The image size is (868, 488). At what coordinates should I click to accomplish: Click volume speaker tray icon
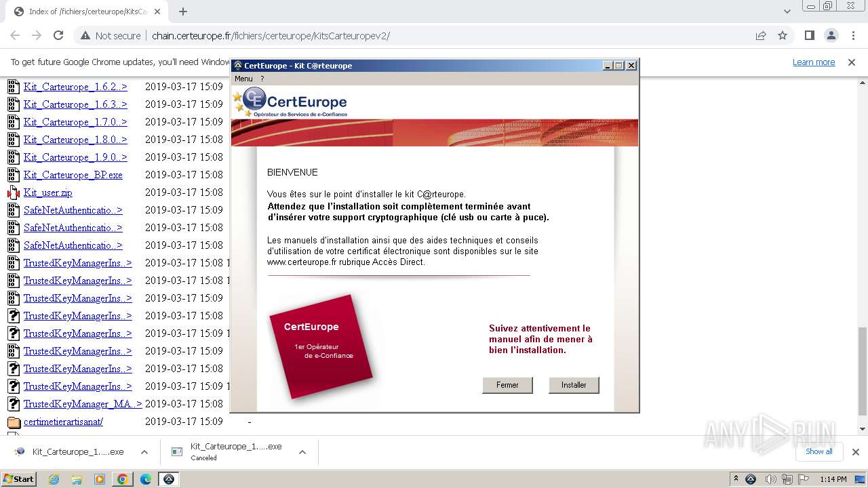(770, 479)
